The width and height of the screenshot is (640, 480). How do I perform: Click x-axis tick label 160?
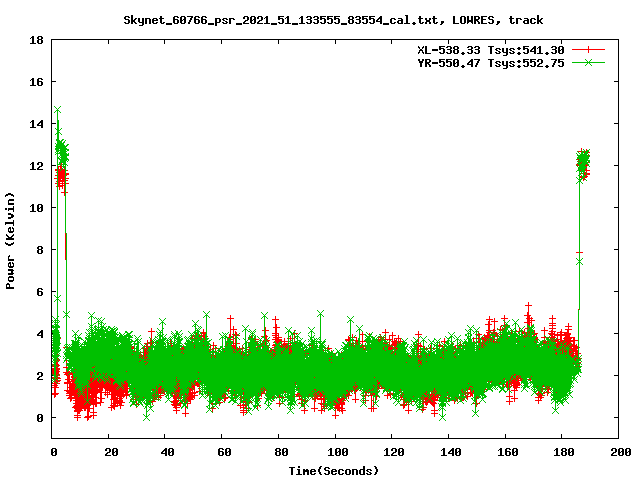click(x=507, y=452)
